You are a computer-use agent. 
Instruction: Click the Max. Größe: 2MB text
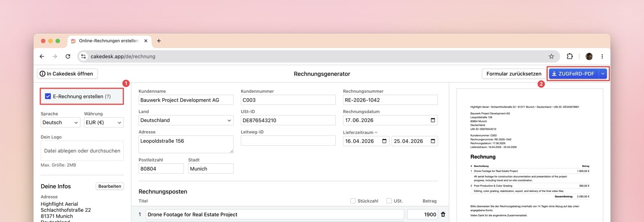coord(58,165)
